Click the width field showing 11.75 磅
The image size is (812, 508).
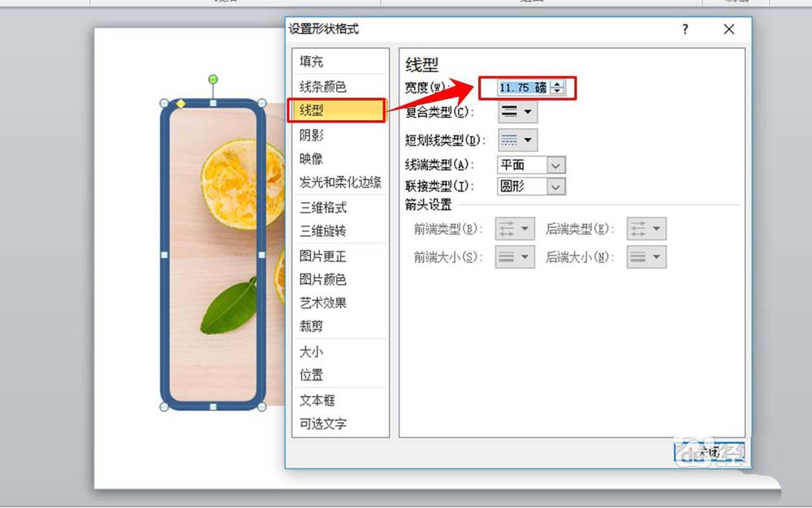click(522, 88)
